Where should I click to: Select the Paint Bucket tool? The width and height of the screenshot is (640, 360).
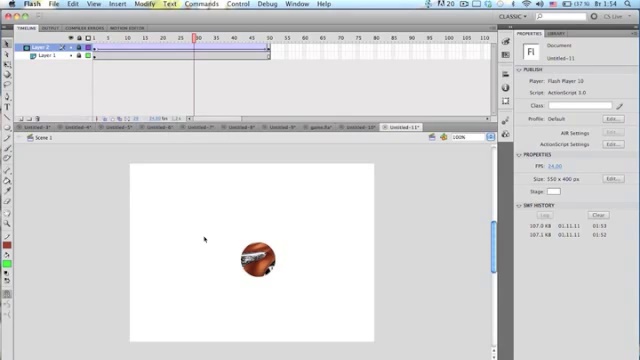point(7,181)
